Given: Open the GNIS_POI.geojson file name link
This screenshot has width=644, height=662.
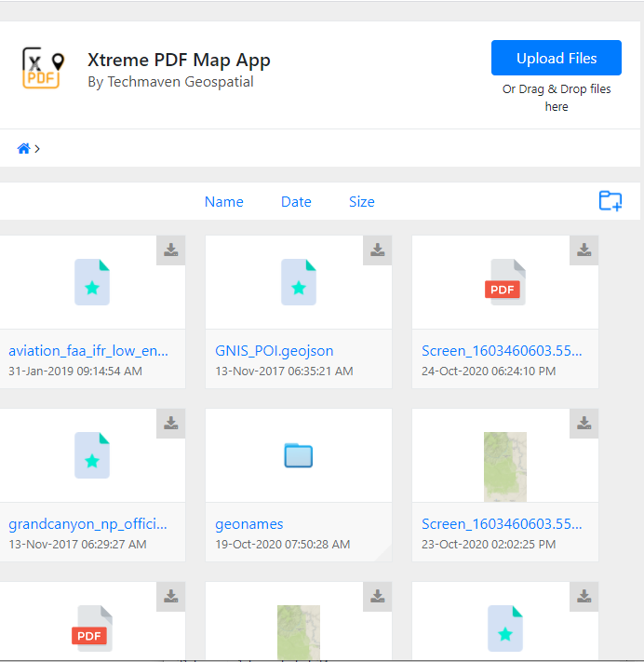Looking at the screenshot, I should (x=274, y=351).
